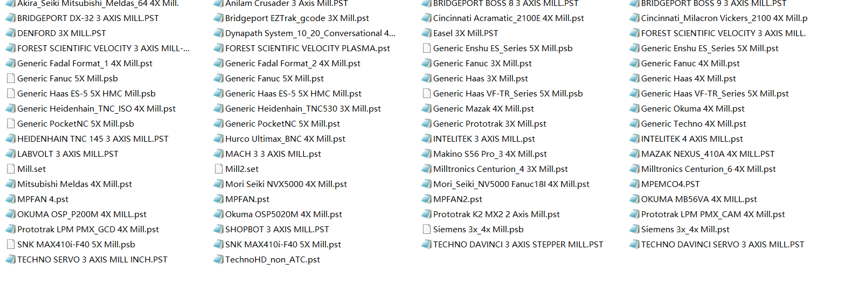Click the icon of SHOPBOT 3 AXIS MILL.PST

218,229
